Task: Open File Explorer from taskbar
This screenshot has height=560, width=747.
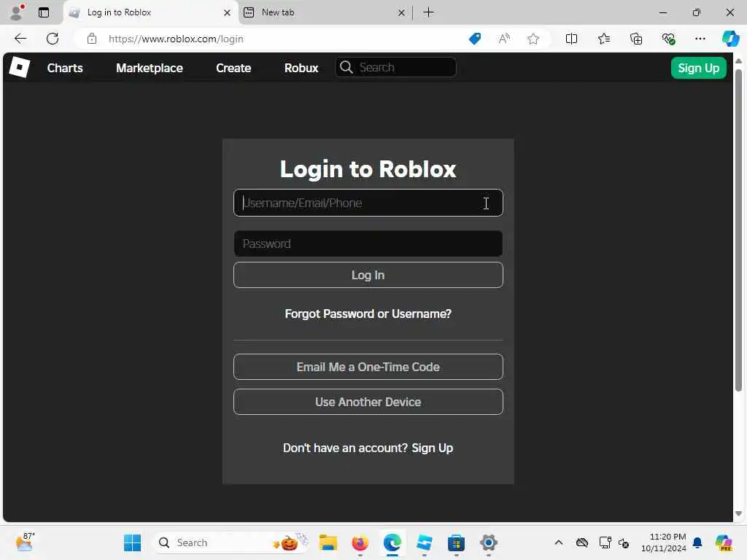Action: (328, 542)
